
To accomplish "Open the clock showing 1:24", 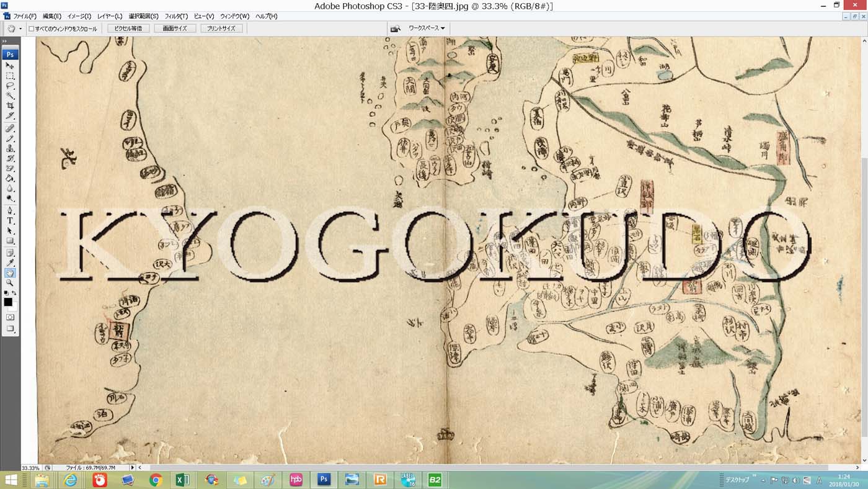I will coord(844,480).
